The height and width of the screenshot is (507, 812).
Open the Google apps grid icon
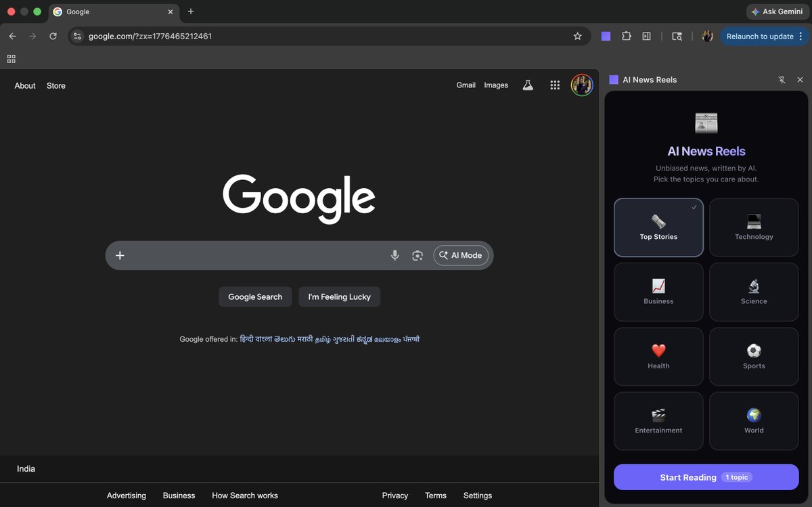coord(555,85)
